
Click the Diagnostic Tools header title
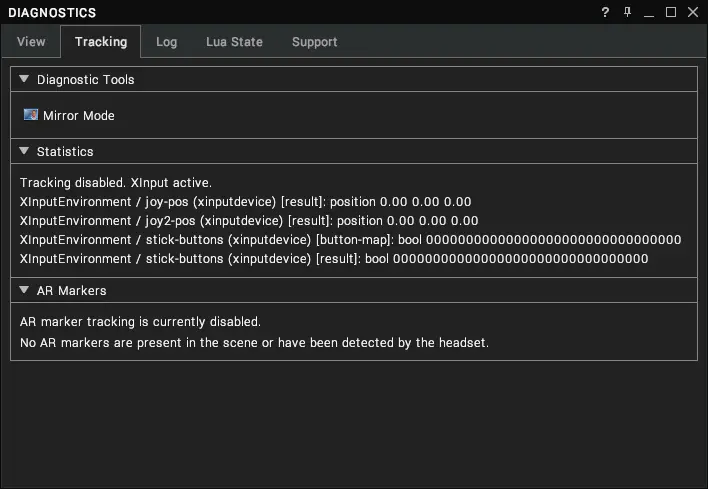85,79
